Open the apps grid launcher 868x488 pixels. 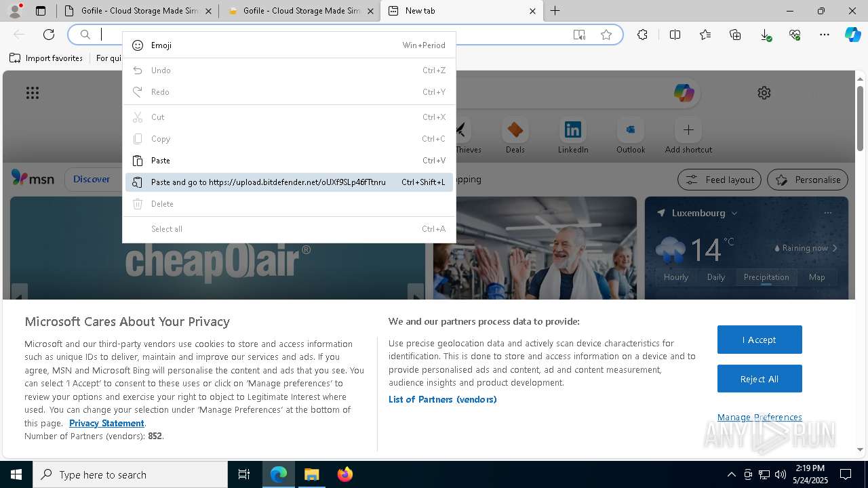click(x=33, y=93)
